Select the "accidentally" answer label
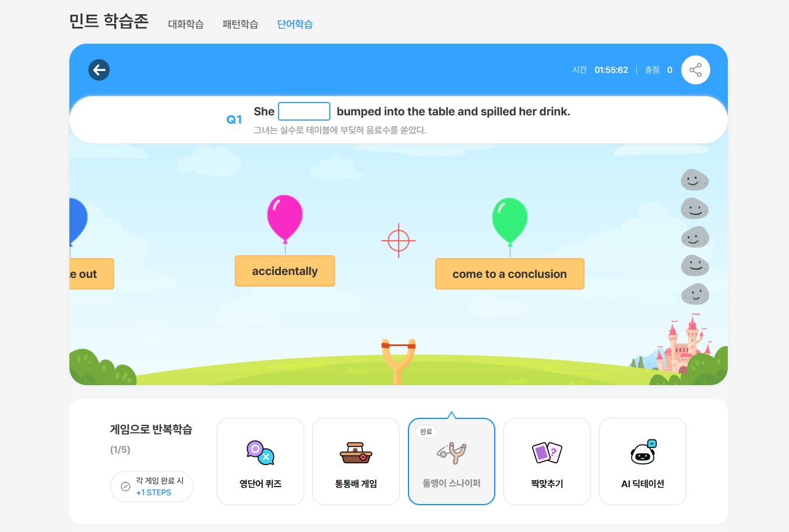The image size is (789, 532). click(x=285, y=271)
